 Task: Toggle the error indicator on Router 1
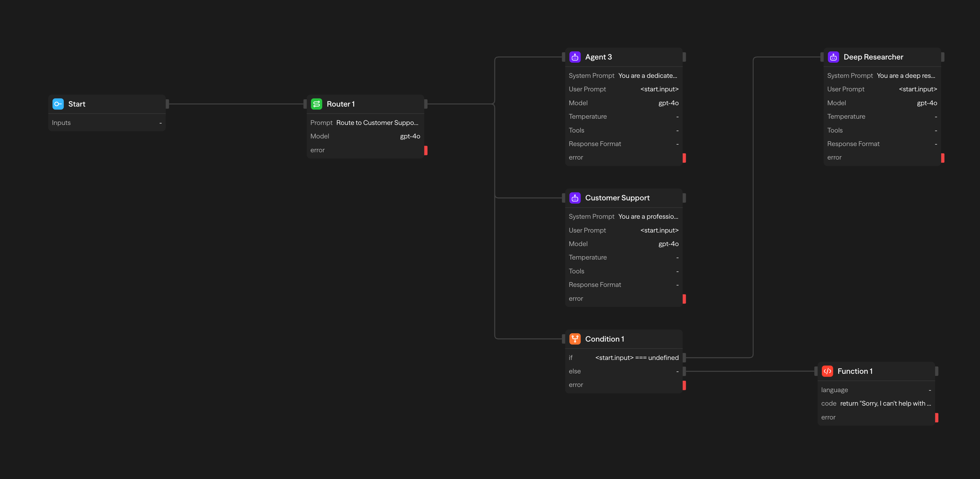point(426,150)
